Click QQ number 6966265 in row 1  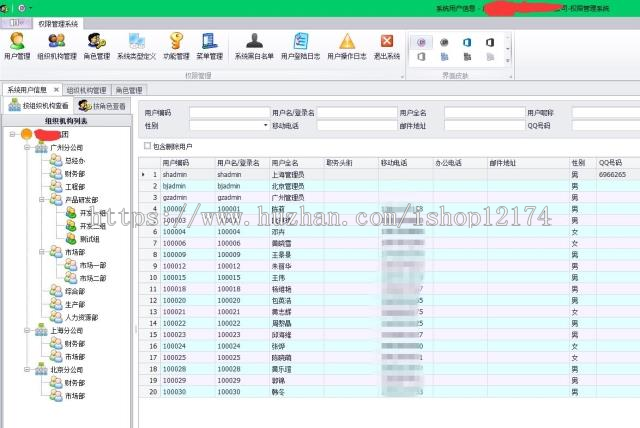pyautogui.click(x=612, y=174)
